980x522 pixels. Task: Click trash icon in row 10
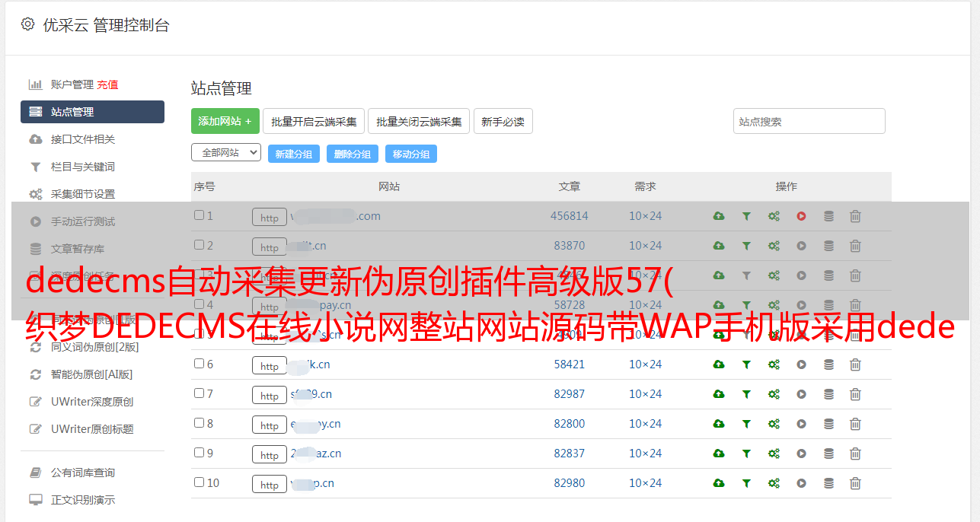coord(855,483)
